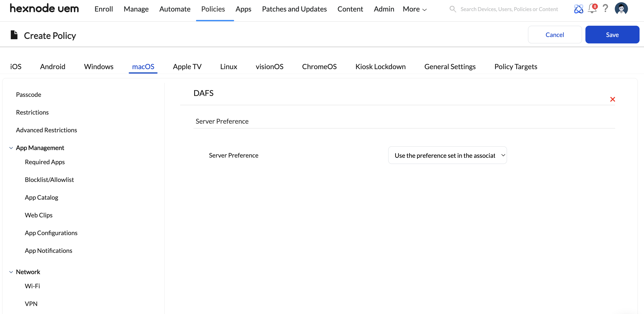Image resolution: width=644 pixels, height=314 pixels.
Task: Open the Hexnode Genie assistant icon
Action: click(x=579, y=9)
